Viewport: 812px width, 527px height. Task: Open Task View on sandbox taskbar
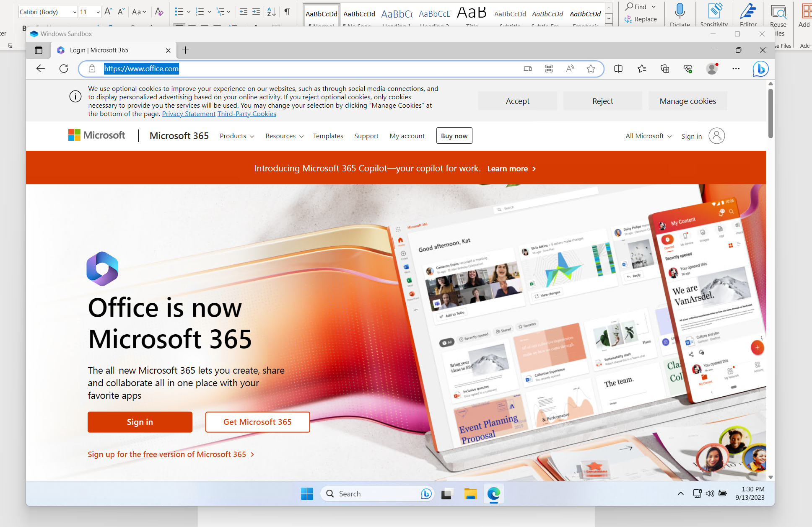point(447,494)
